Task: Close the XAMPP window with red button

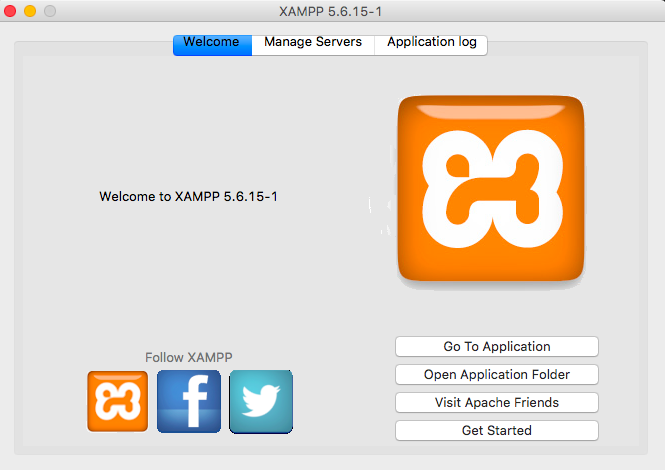Action: [x=10, y=11]
